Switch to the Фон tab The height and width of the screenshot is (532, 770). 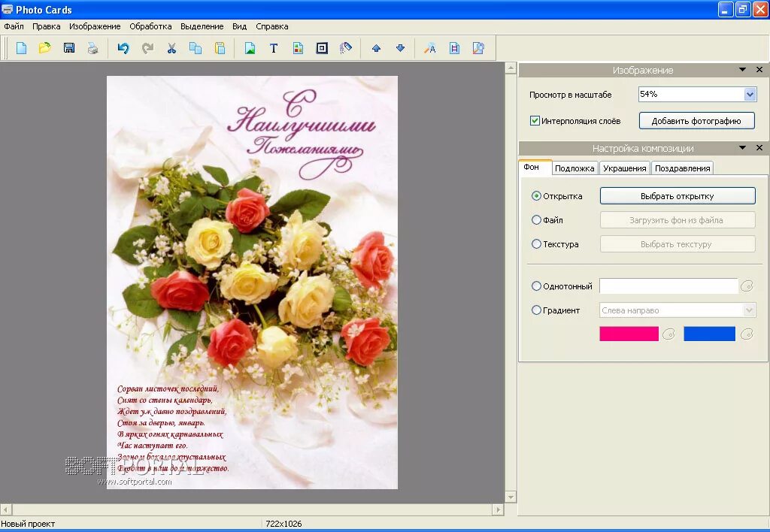535,167
